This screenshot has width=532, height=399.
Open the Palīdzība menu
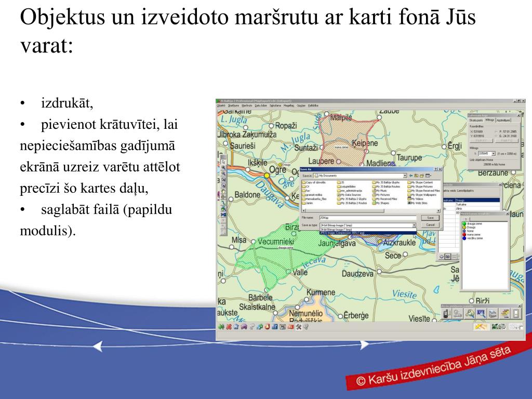tap(313, 105)
